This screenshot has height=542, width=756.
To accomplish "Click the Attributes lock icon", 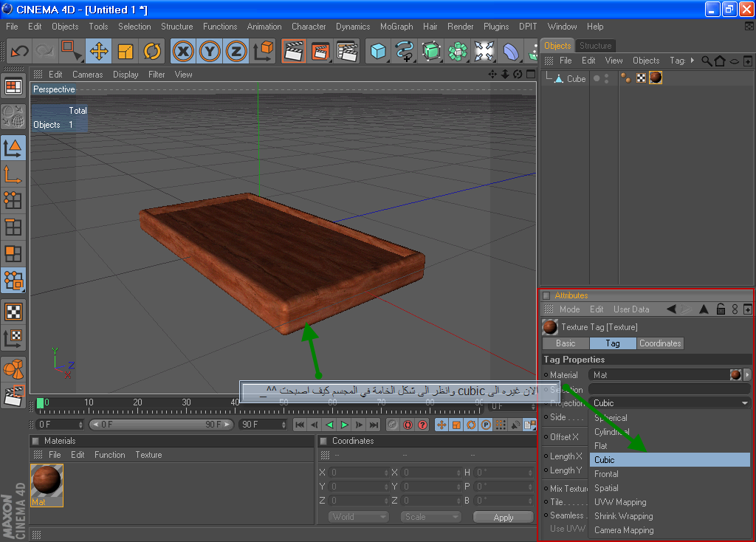I will click(x=721, y=309).
